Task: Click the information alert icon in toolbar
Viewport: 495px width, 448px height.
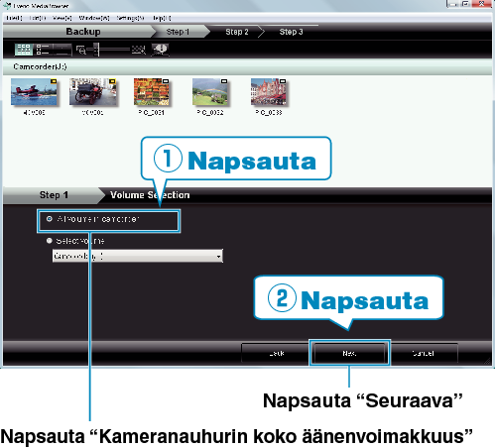Action: pyautogui.click(x=161, y=50)
